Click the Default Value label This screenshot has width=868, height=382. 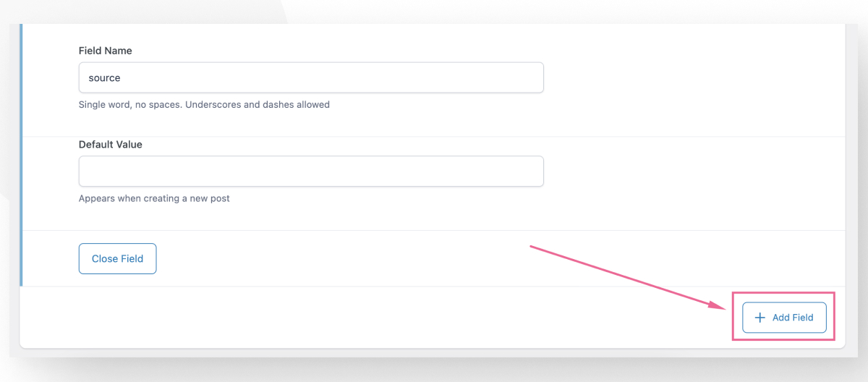click(x=110, y=144)
